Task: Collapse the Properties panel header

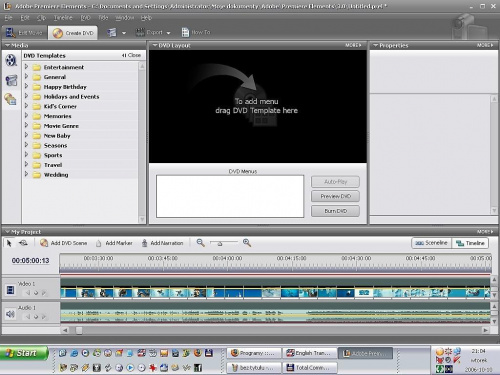Action: pyautogui.click(x=375, y=45)
